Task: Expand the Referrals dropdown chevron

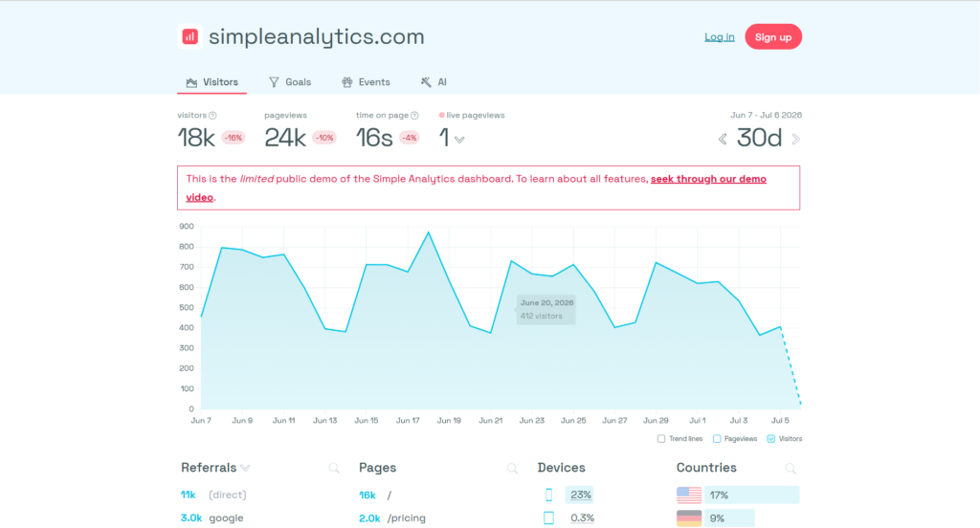Action: click(x=246, y=468)
